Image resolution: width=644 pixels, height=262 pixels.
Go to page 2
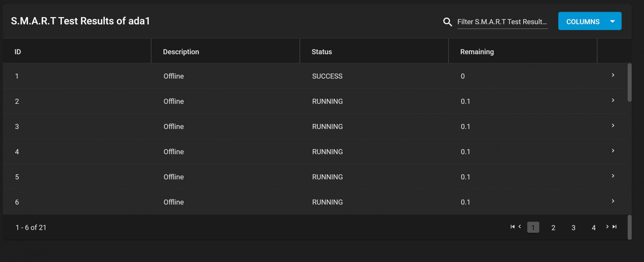[553, 227]
